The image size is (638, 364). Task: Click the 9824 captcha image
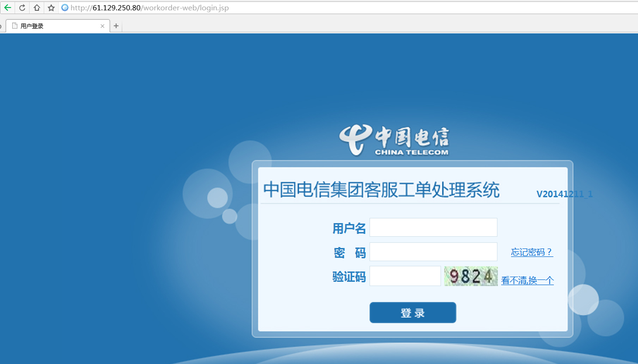click(x=471, y=276)
